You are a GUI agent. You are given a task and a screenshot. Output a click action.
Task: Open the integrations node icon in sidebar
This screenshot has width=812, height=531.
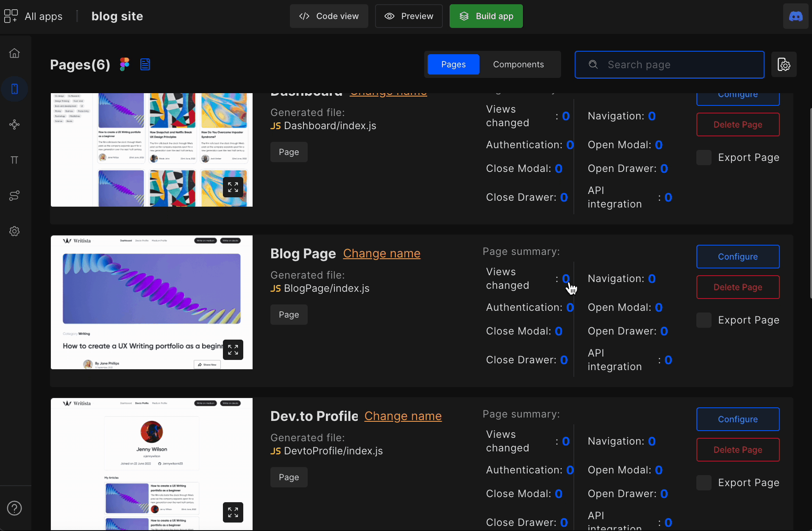(x=14, y=124)
